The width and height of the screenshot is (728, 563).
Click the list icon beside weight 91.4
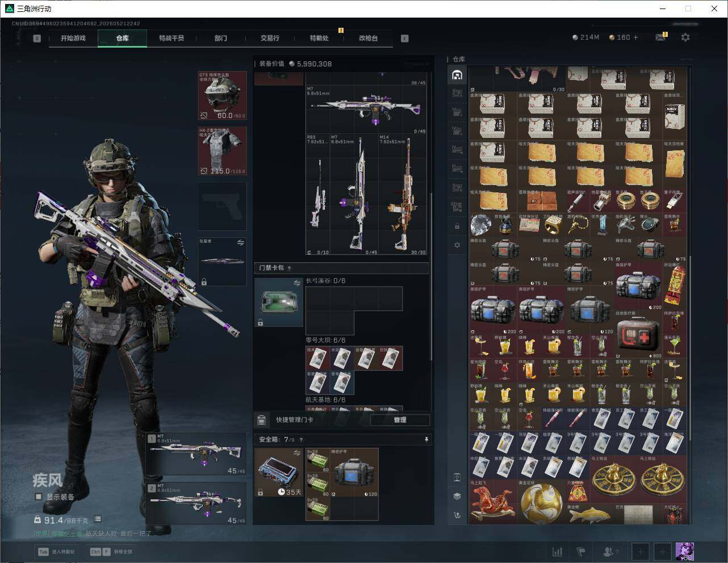[98, 519]
